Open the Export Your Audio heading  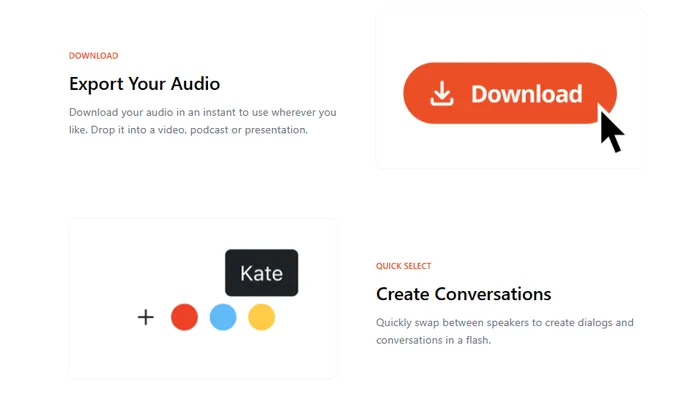click(x=144, y=84)
